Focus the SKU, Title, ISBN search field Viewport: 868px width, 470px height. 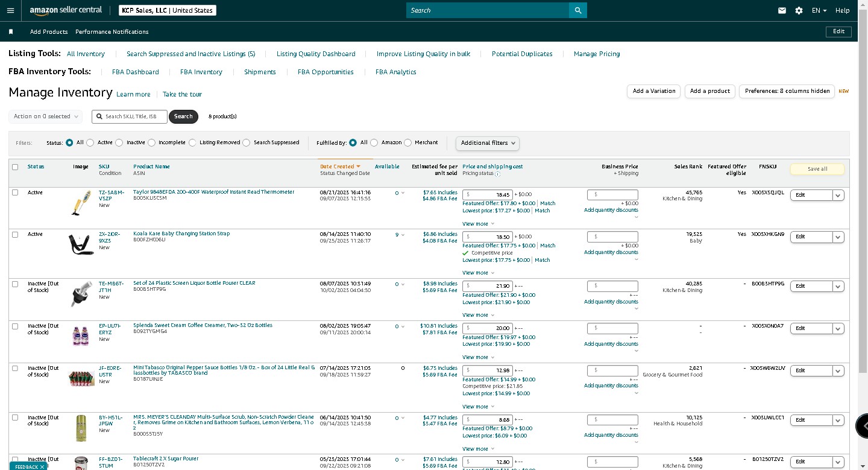[x=130, y=116]
